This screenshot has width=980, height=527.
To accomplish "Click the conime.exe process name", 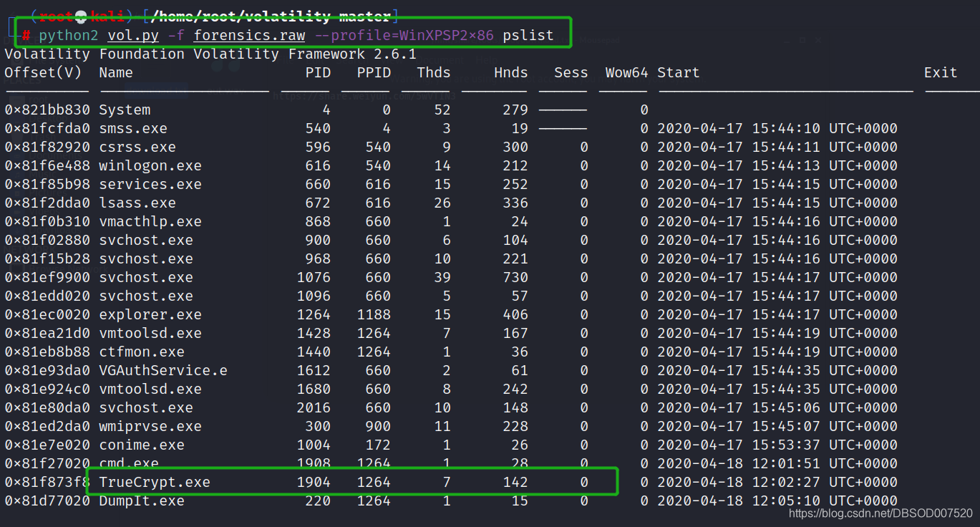I will tap(142, 445).
